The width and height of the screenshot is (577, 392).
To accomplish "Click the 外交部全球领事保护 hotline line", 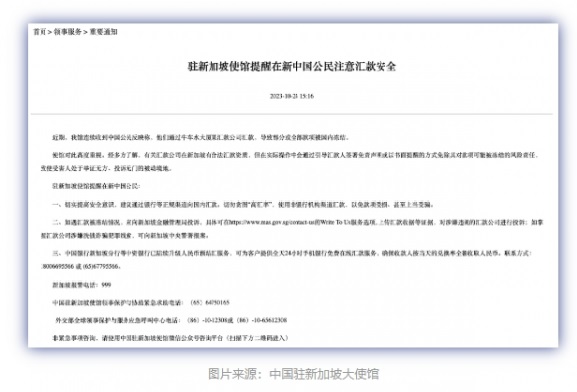I will (x=171, y=320).
